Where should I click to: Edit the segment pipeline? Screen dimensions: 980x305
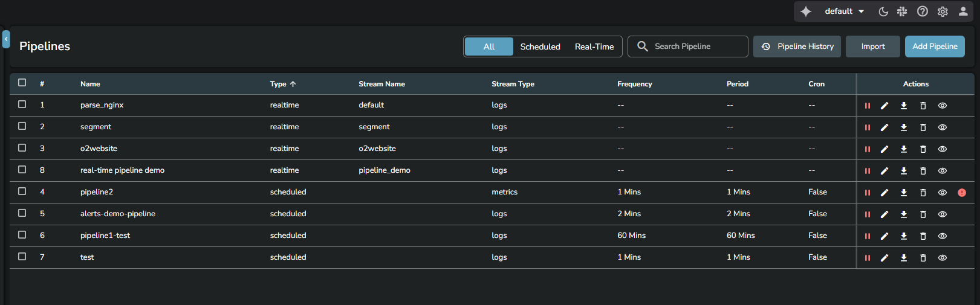click(884, 127)
